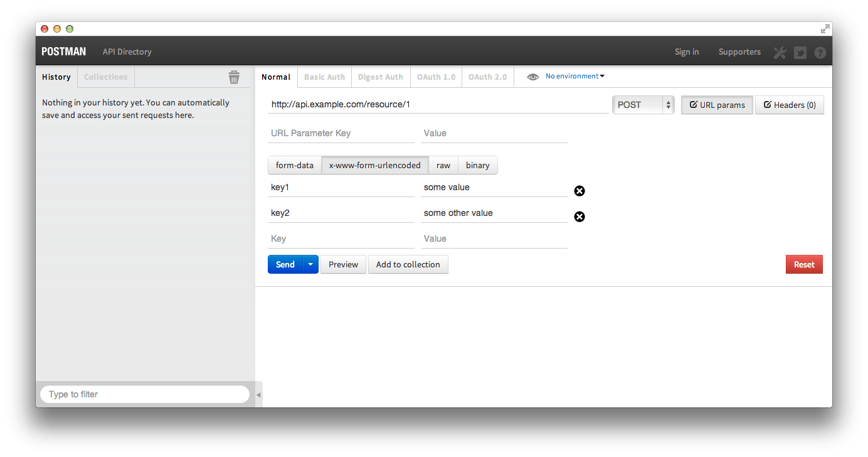This screenshot has width=868, height=457.
Task: Edit the key1 field
Action: pyautogui.click(x=341, y=187)
